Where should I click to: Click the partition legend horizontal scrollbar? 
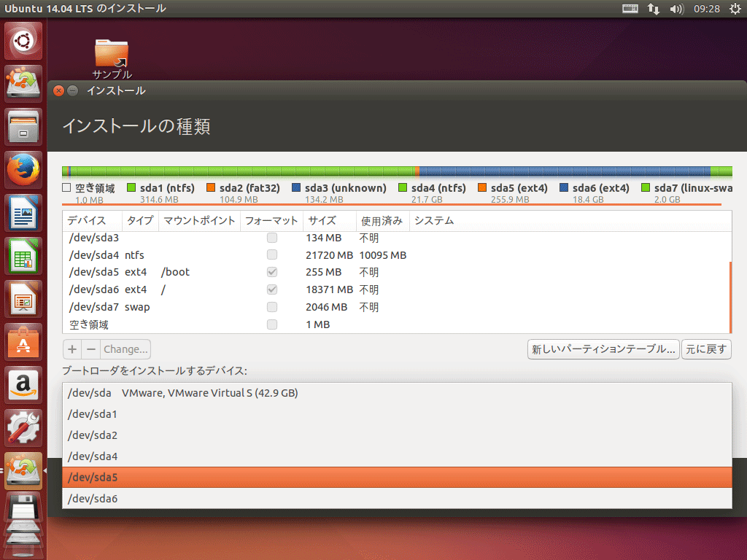point(392,205)
